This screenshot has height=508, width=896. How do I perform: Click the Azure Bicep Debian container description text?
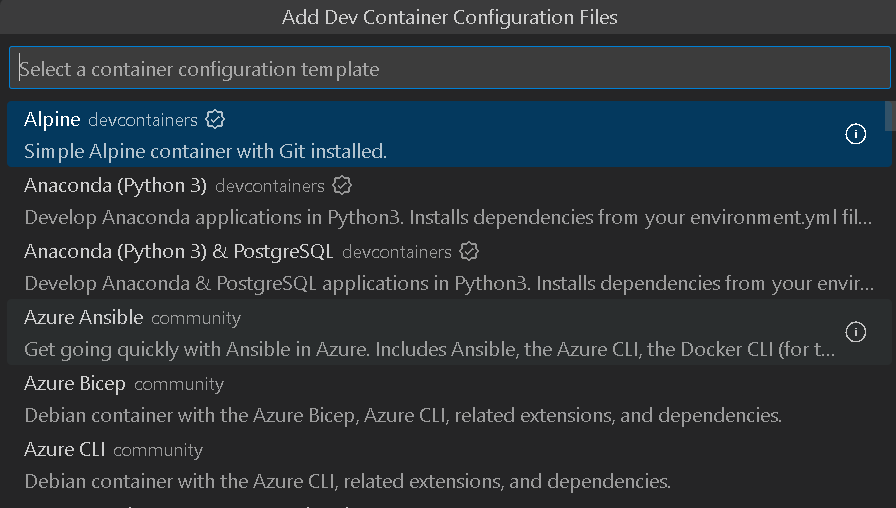coord(402,415)
